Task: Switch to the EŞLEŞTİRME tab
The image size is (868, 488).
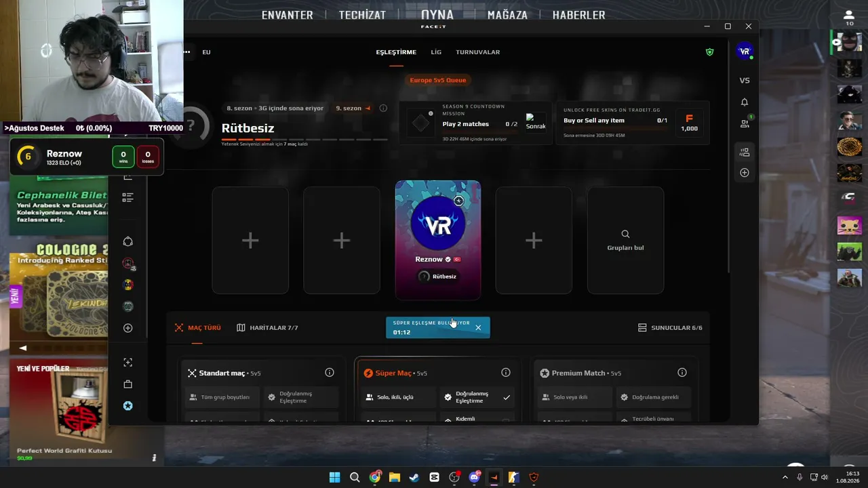Action: coord(396,52)
